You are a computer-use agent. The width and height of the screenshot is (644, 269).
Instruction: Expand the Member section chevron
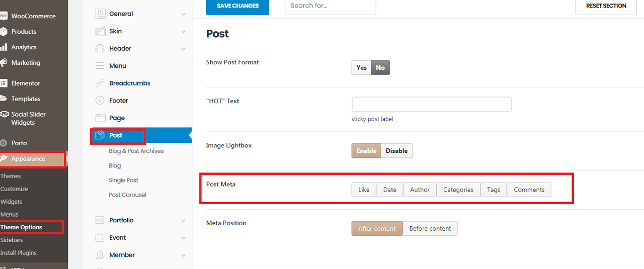pyautogui.click(x=183, y=255)
